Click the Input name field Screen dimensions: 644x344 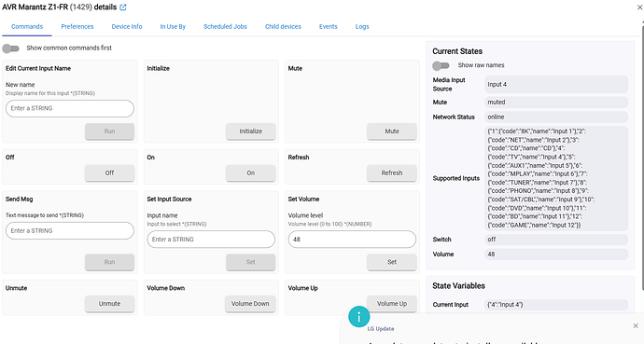tap(211, 240)
